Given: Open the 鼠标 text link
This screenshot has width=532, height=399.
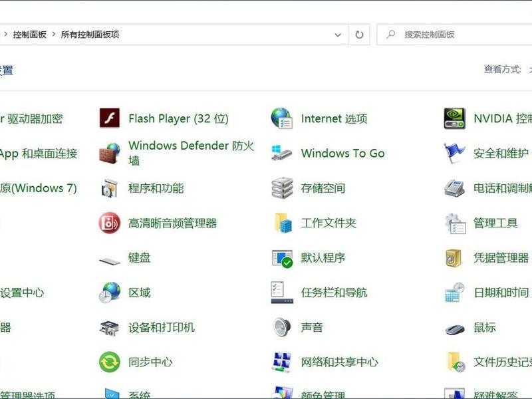Looking at the screenshot, I should (x=485, y=327).
